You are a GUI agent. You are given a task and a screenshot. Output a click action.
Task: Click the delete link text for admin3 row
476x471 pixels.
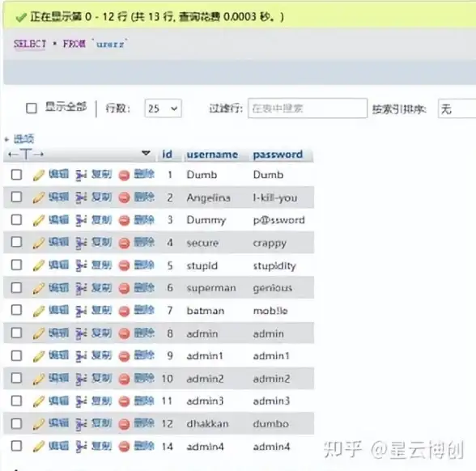click(x=144, y=401)
